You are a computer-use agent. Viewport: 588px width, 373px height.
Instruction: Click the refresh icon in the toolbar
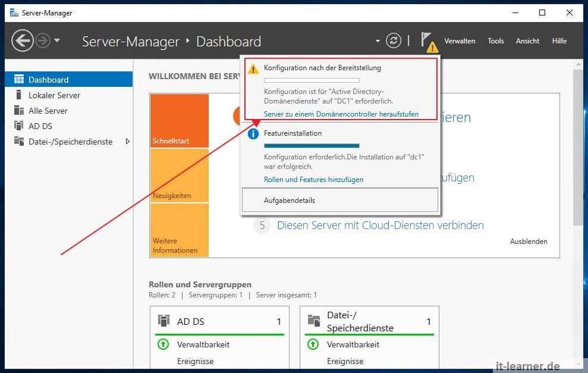coord(394,40)
